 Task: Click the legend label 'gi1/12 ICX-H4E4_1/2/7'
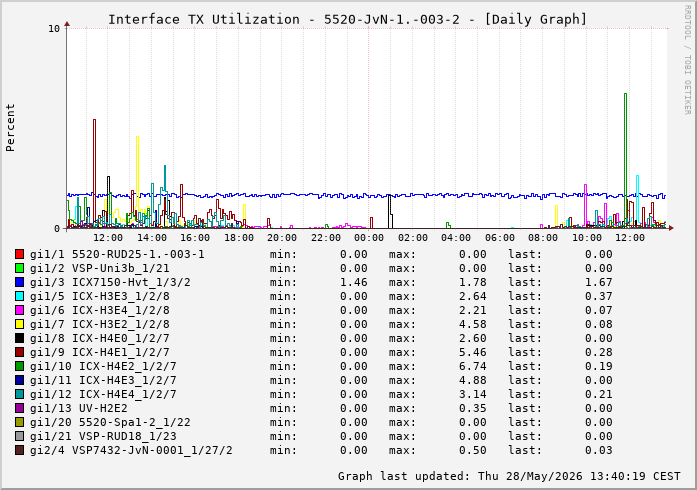coord(103,394)
